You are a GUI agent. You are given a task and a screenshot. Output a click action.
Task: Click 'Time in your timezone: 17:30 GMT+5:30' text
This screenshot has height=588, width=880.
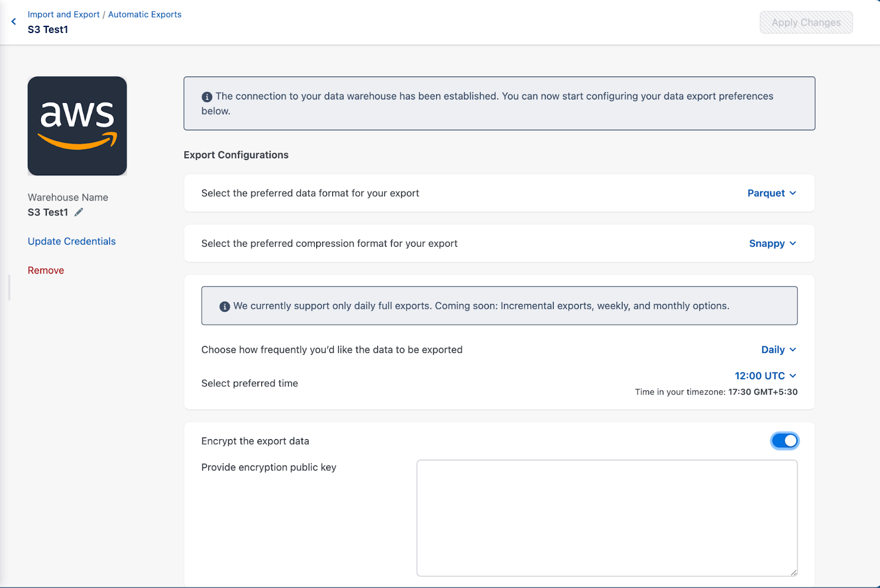716,392
